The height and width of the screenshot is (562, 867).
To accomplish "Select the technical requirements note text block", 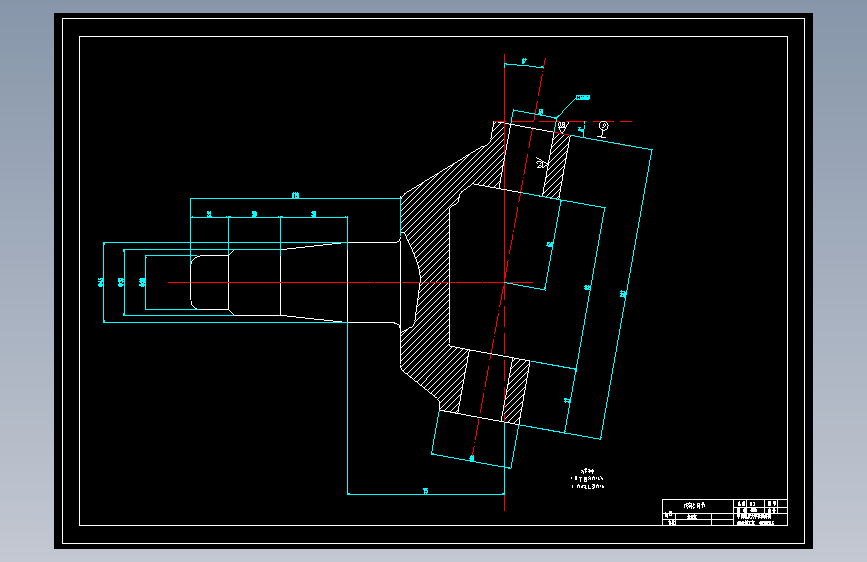I will pos(587,479).
